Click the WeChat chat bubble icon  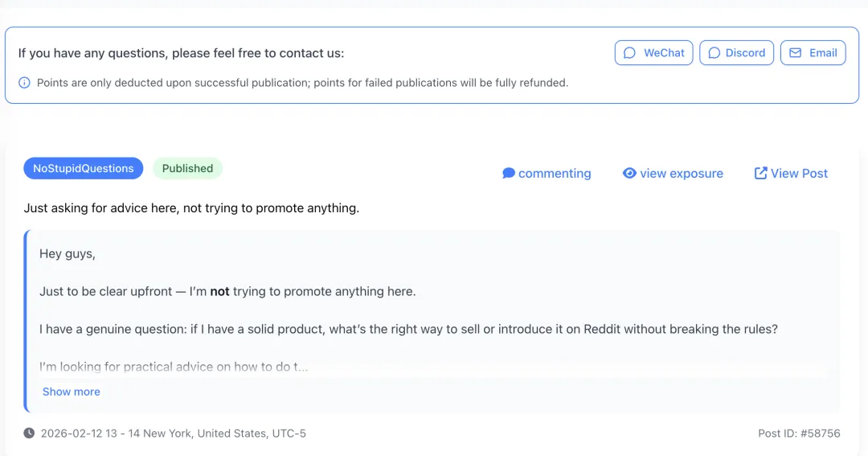pyautogui.click(x=631, y=53)
